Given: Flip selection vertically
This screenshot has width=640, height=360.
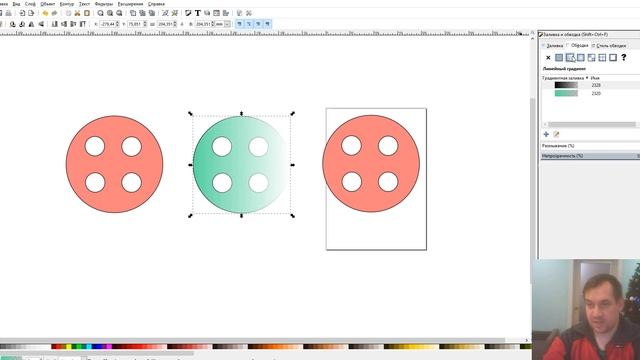Looking at the screenshot, I should tap(41, 24).
